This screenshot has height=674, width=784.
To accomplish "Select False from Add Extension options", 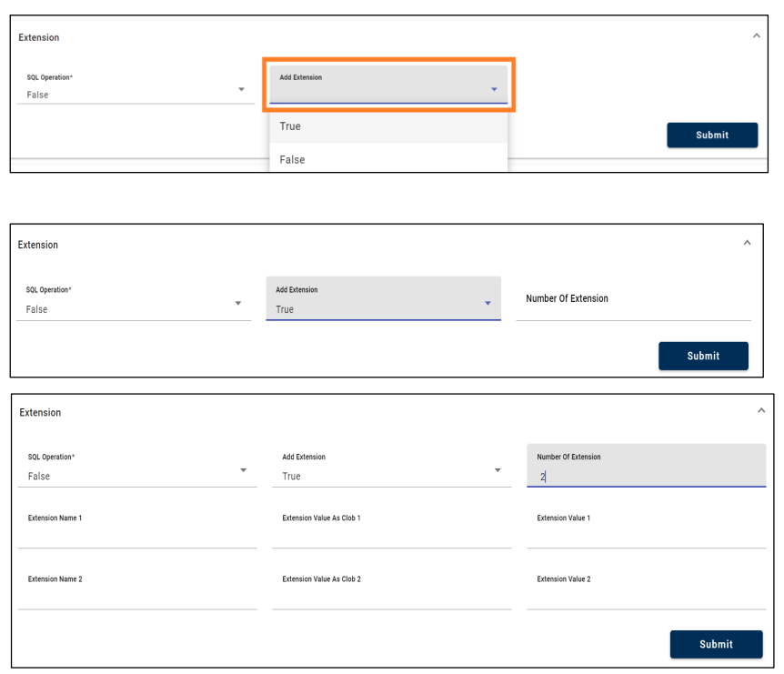I will [388, 159].
